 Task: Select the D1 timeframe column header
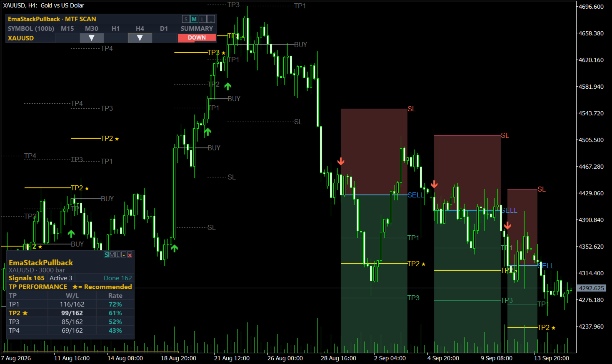tap(164, 29)
